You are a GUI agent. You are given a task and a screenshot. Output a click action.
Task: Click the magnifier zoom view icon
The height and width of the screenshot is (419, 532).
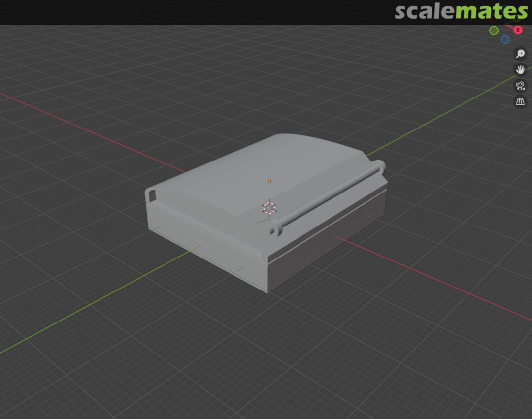520,54
